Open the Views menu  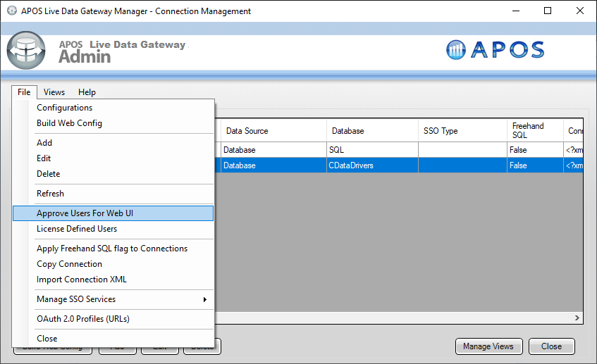54,92
